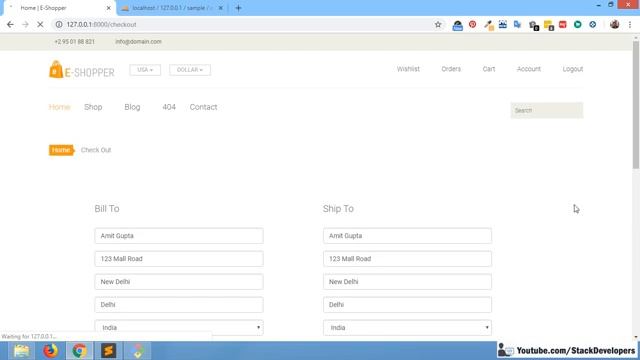Viewport: 640px width, 360px height.
Task: Open the Blog menu
Action: 132,107
